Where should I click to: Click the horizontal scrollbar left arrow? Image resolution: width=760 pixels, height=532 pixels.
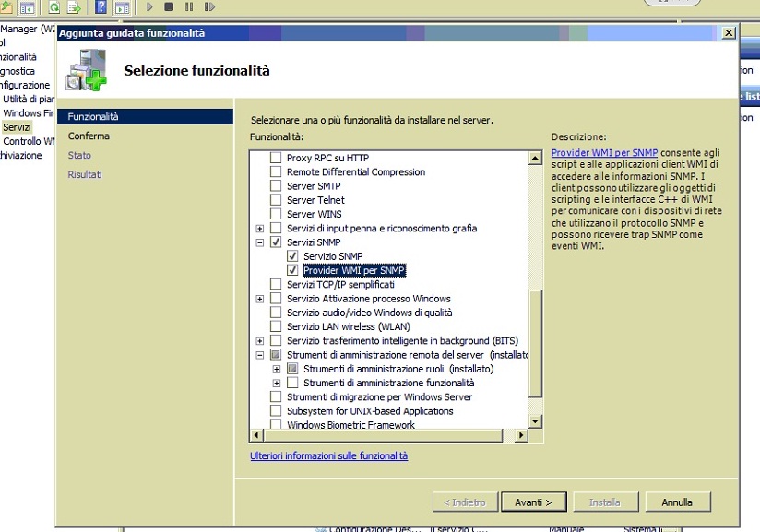[x=257, y=435]
